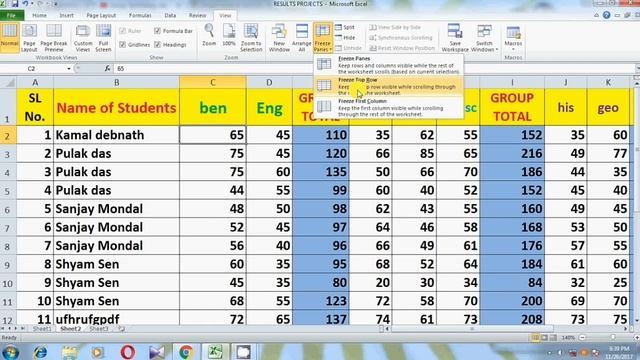Image resolution: width=640 pixels, height=360 pixels.
Task: Open Windows Start button
Action: (10, 352)
